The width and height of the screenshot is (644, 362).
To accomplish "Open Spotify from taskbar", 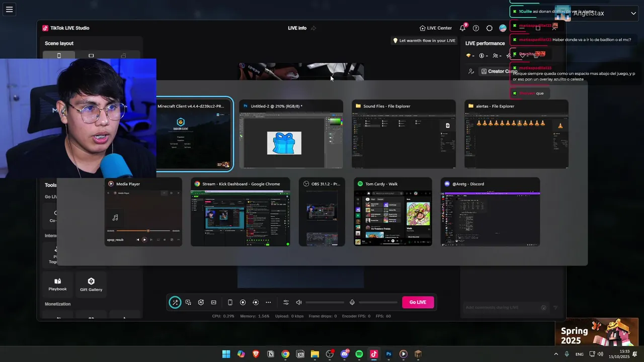I will point(359,354).
